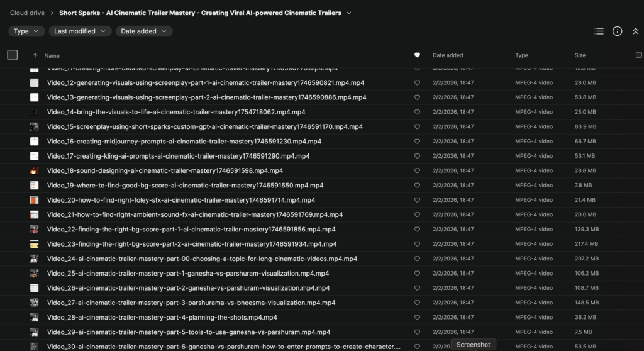Sort files by Type column
The height and width of the screenshot is (351, 644).
[x=521, y=55]
